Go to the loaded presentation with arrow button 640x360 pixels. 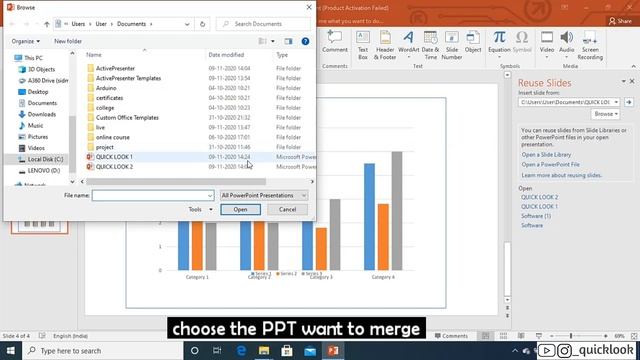pyautogui.click(x=629, y=102)
